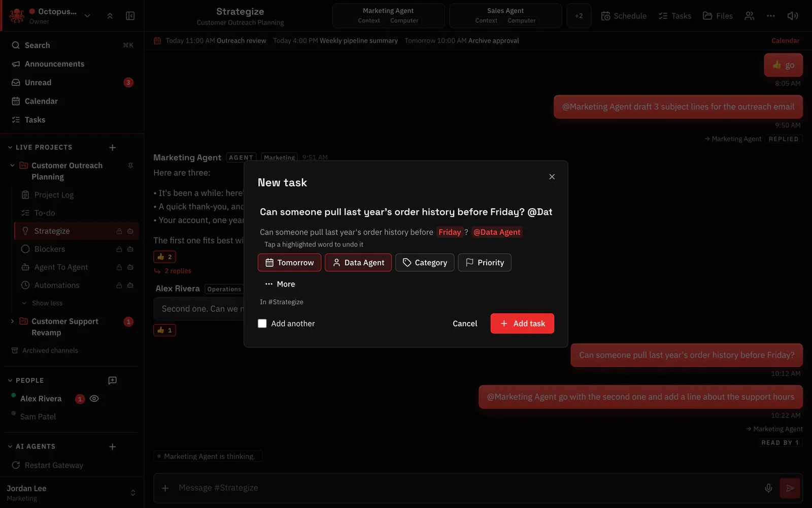812x508 pixels.
Task: Collapse the Live Projects section
Action: [x=10, y=147]
